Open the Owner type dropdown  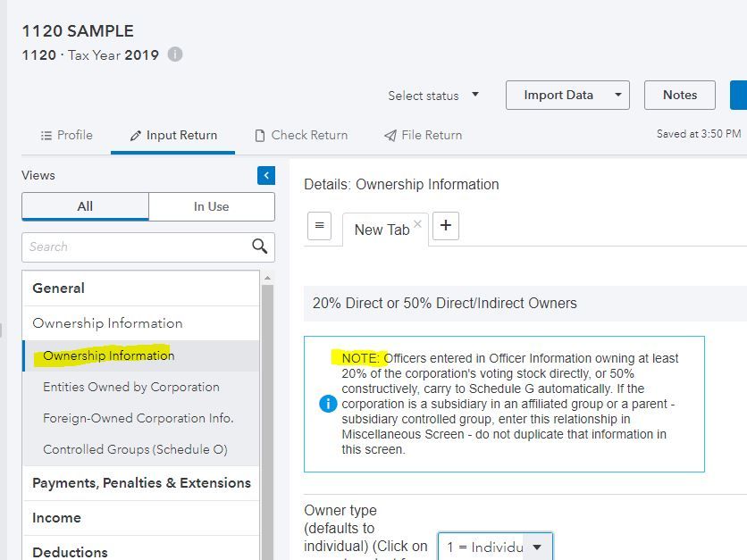496,547
